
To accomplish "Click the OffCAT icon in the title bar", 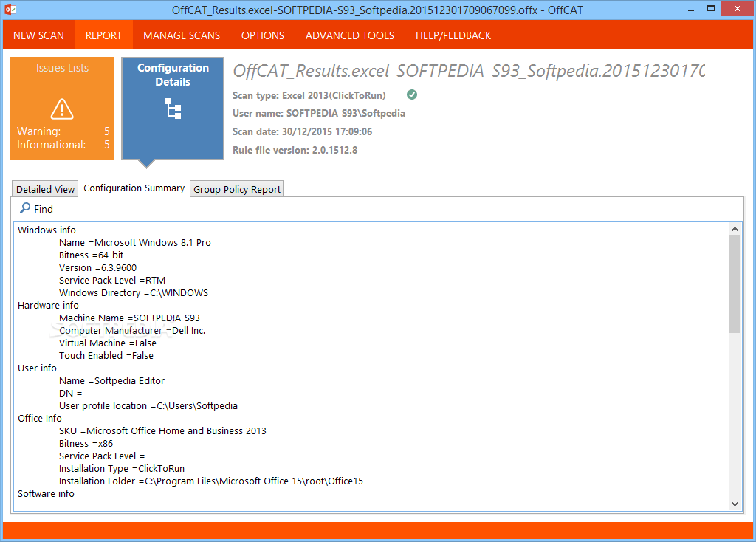I will coord(10,9).
